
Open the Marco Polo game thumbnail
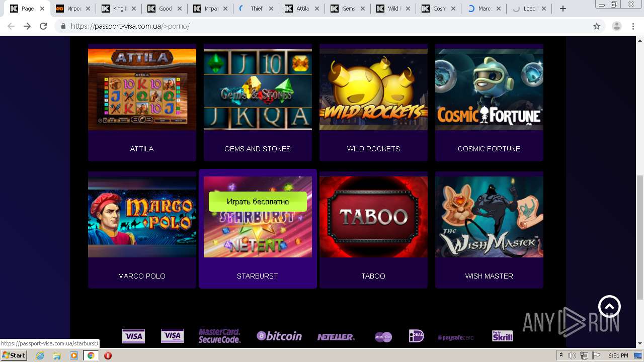coord(142,217)
